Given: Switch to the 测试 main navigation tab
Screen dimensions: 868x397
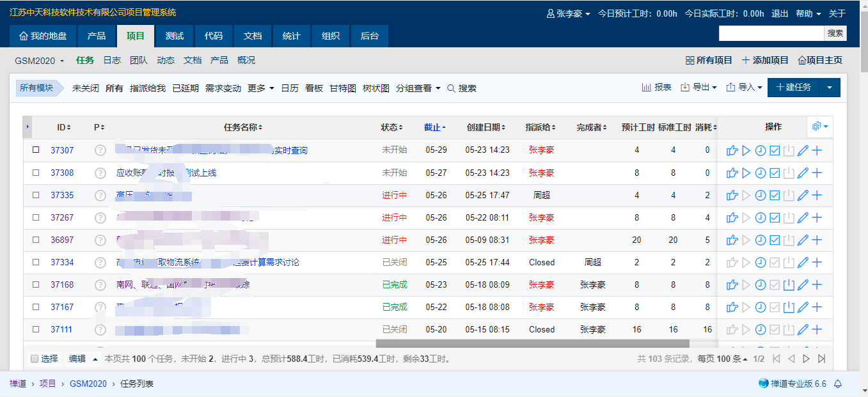Looking at the screenshot, I should [x=174, y=36].
